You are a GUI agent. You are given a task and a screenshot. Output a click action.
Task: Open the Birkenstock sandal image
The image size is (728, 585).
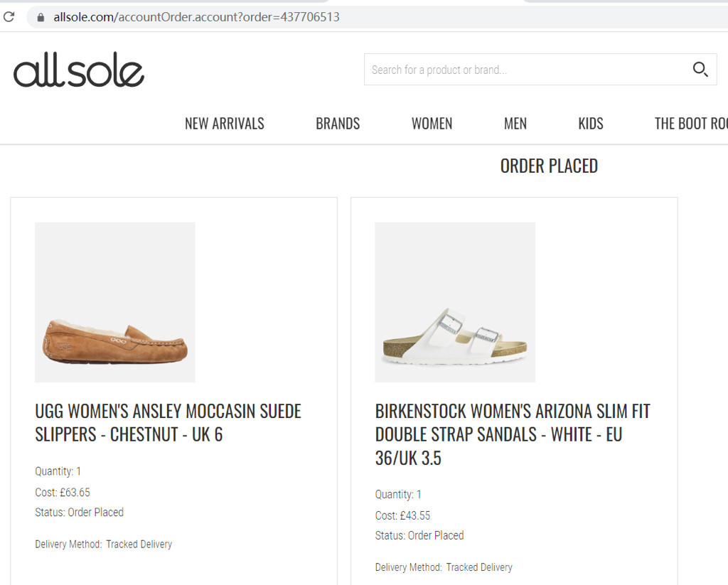[455, 302]
